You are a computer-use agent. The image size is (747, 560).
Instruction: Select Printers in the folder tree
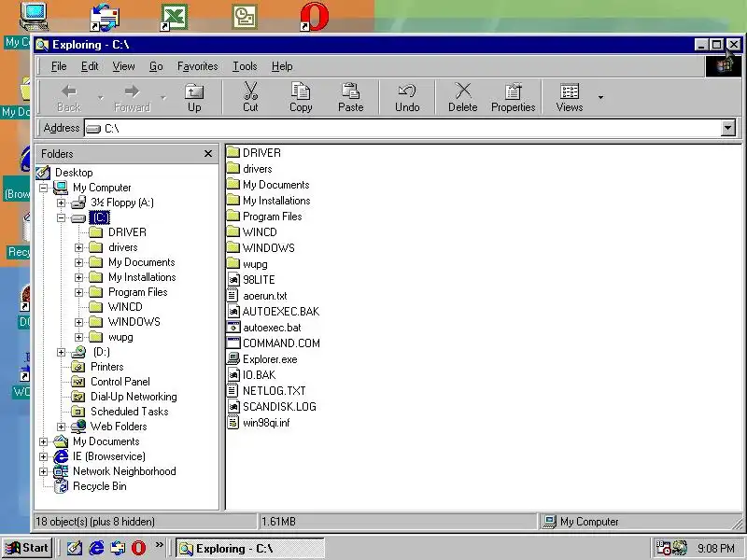98,367
